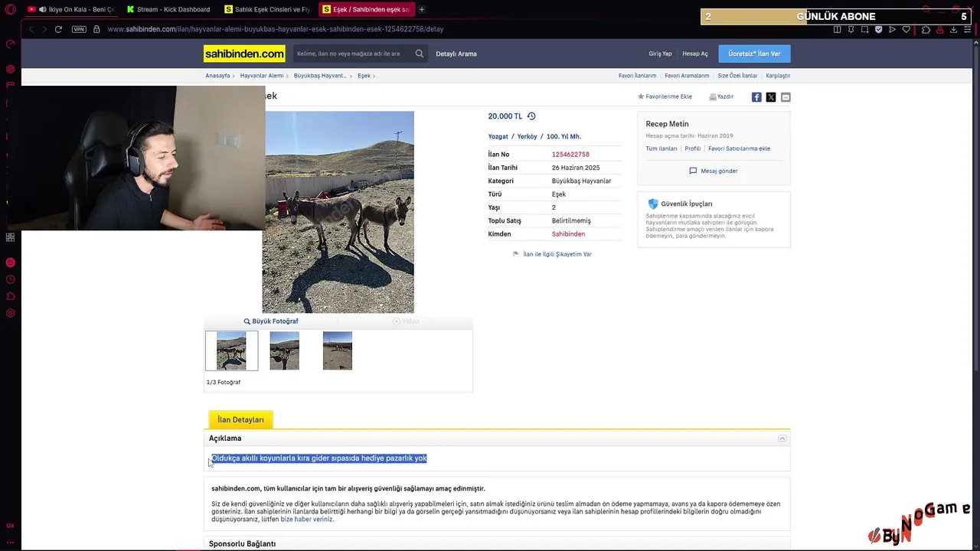
Task: Click the Yazdır print link
Action: pos(721,96)
